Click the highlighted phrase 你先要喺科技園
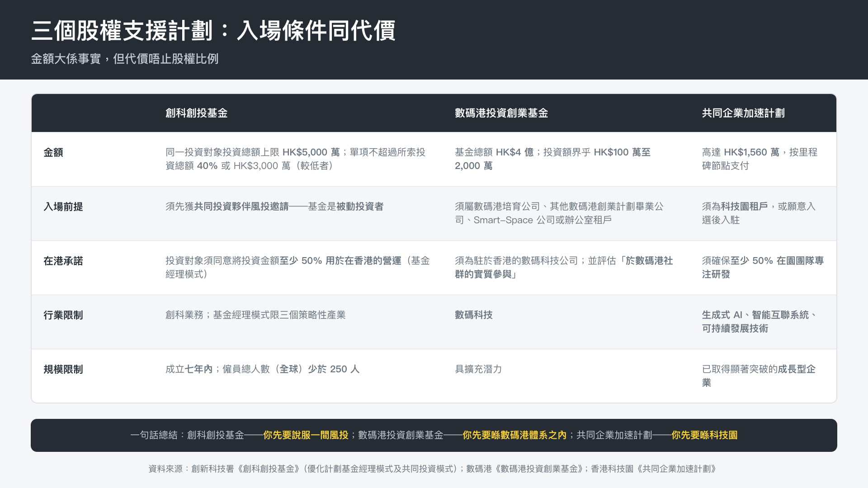868x488 pixels. 704,435
